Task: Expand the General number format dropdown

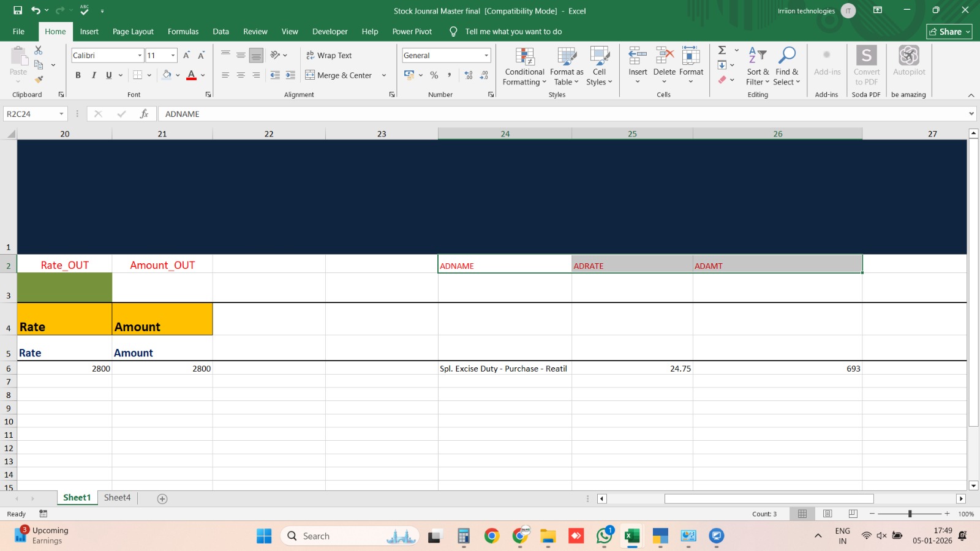Action: (x=486, y=56)
